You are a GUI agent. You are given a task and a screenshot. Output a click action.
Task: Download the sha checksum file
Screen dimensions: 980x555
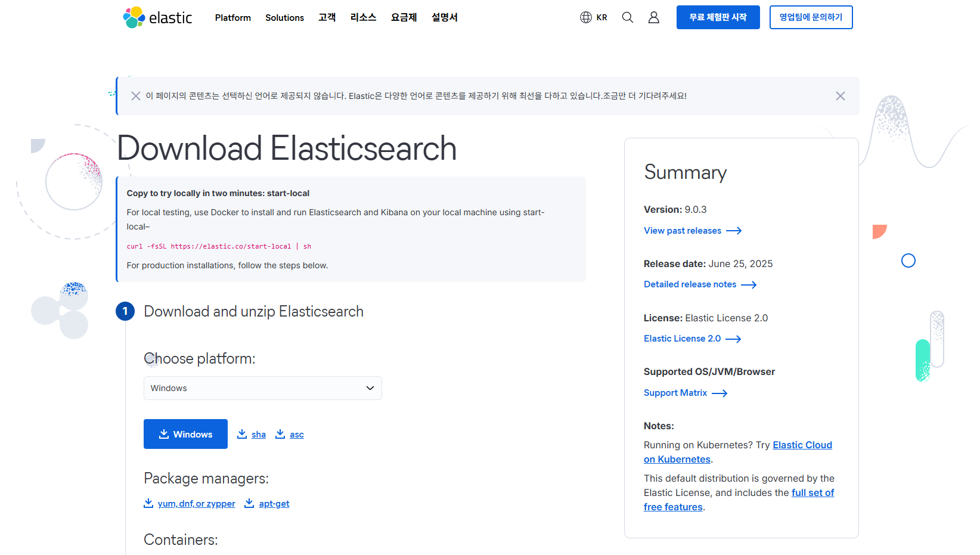tap(258, 435)
